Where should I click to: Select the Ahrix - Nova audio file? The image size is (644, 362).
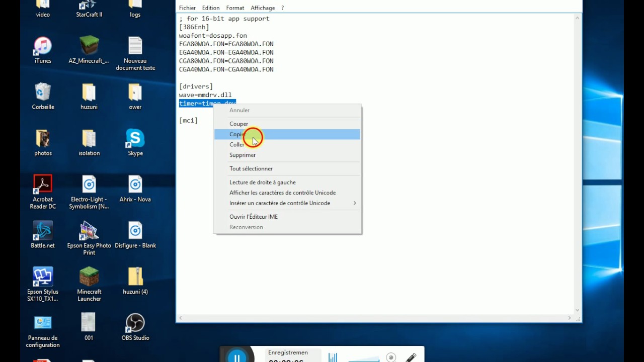click(x=135, y=189)
